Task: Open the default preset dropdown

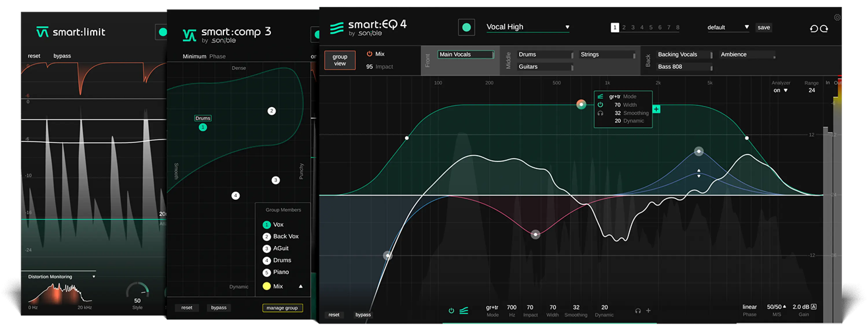Action: (728, 27)
